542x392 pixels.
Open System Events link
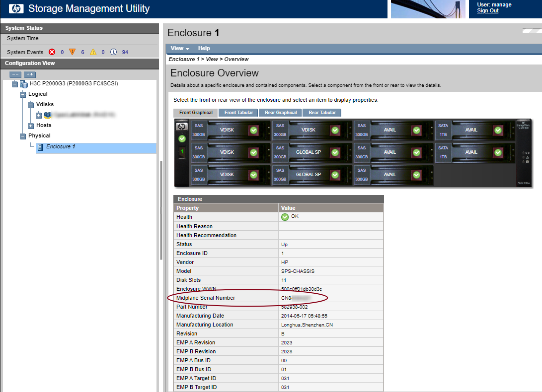pos(25,52)
